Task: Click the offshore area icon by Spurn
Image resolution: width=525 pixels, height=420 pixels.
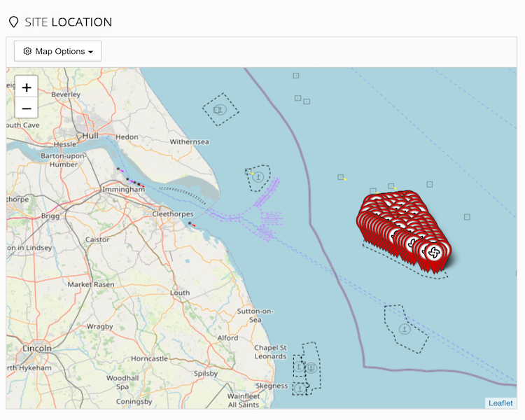Action: pyautogui.click(x=257, y=178)
